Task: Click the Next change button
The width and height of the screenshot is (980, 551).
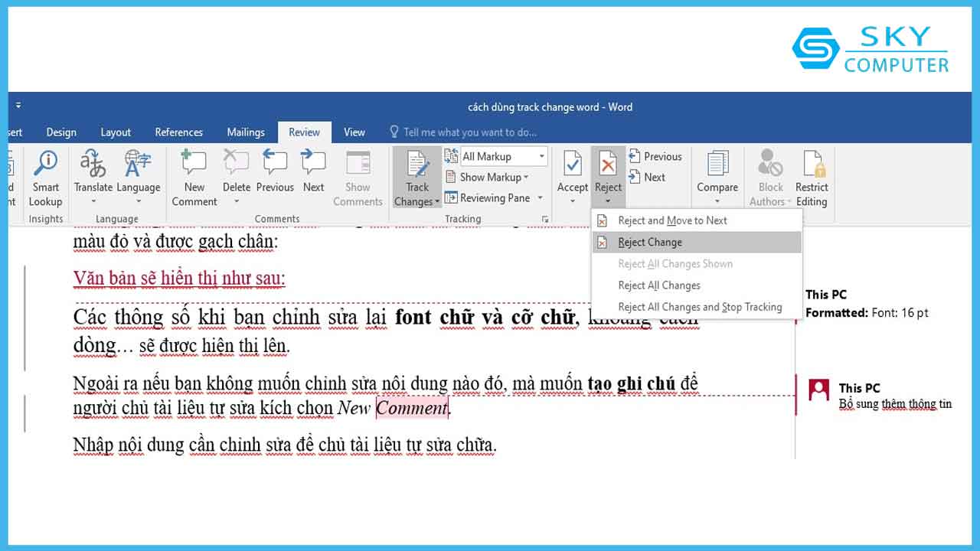Action: point(650,178)
